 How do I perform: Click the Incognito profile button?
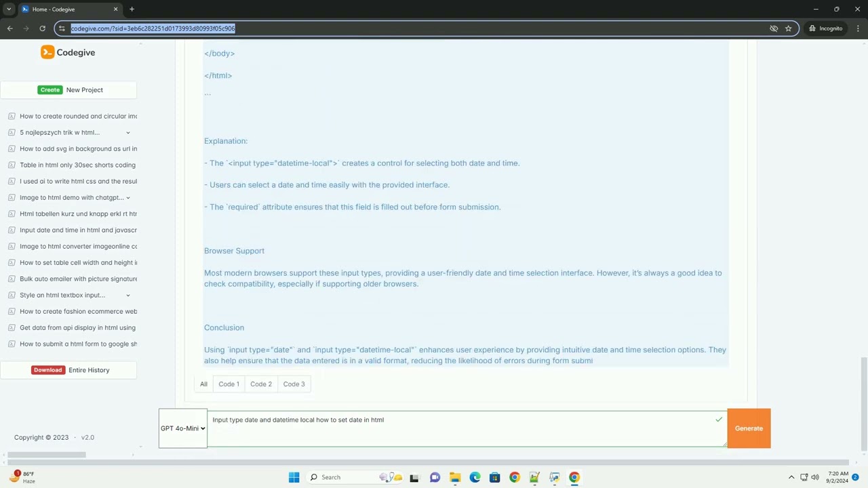click(825, 28)
